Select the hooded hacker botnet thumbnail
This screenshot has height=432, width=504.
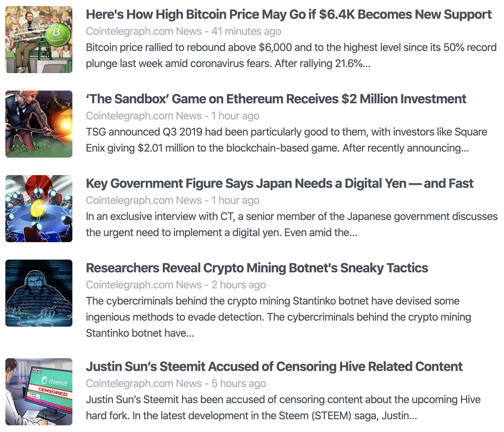coord(39,293)
